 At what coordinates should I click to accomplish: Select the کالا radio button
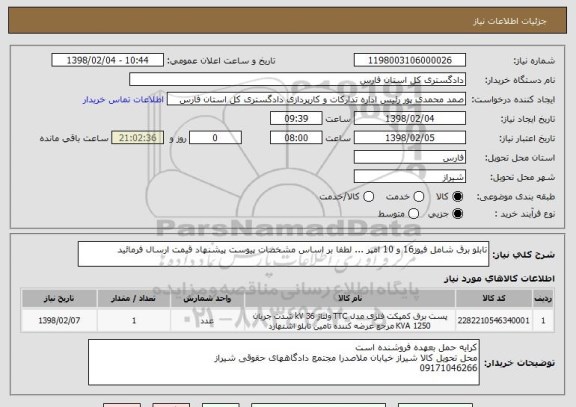457,197
